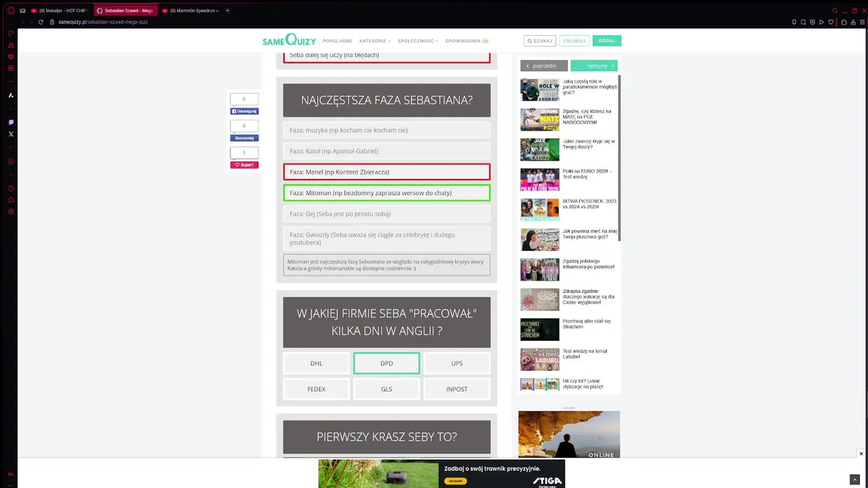The height and width of the screenshot is (488, 868).
Task: Expand the SPOŁECZNOŚĆ dropdown menu
Action: point(418,41)
